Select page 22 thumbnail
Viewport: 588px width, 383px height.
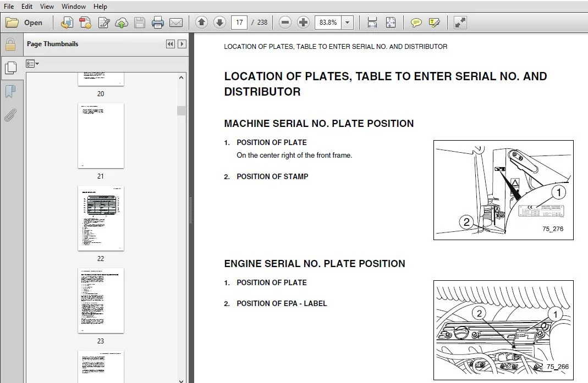coord(101,218)
